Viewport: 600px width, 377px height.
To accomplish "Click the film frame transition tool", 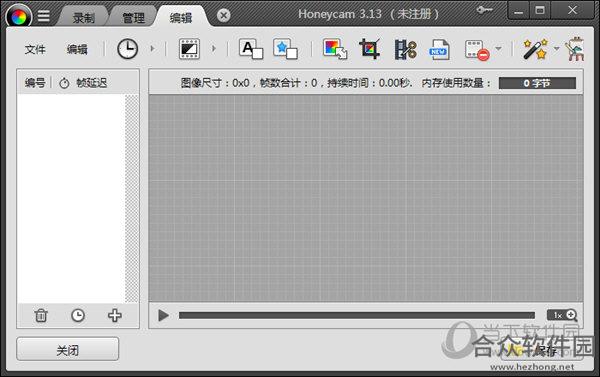I will pyautogui.click(x=189, y=49).
